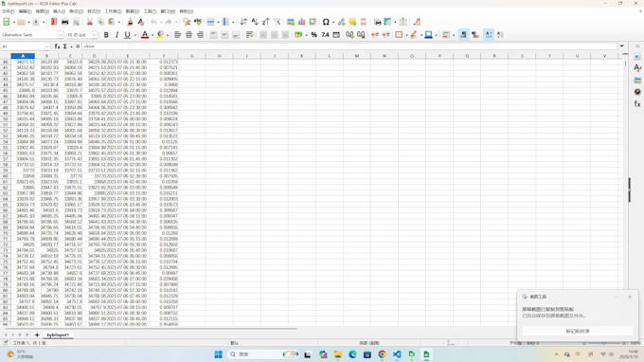
Task: Open the View menu
Action: [x=43, y=11]
